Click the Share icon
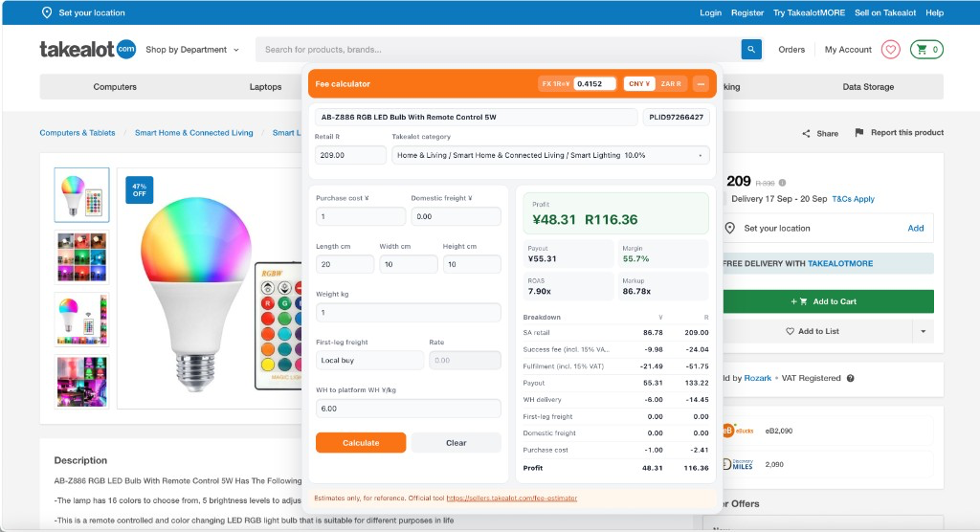Viewport: 980px width, 532px height. [x=806, y=133]
